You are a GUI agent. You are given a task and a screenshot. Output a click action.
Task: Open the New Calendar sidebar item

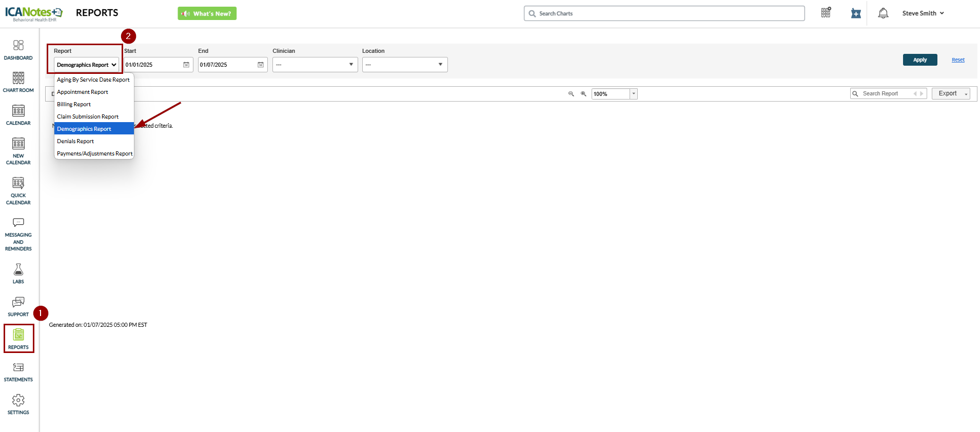[18, 151]
